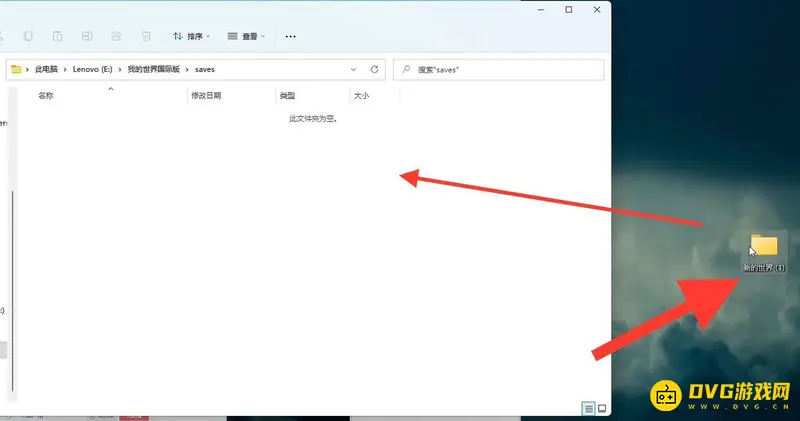
Task: Open the three-dots more options menu
Action: tap(291, 36)
